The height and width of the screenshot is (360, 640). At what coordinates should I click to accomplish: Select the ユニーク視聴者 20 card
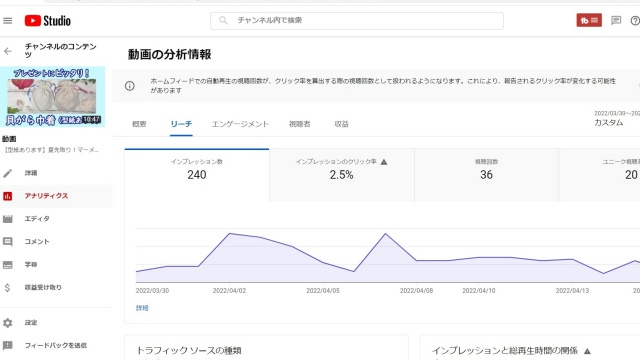[x=599, y=175]
